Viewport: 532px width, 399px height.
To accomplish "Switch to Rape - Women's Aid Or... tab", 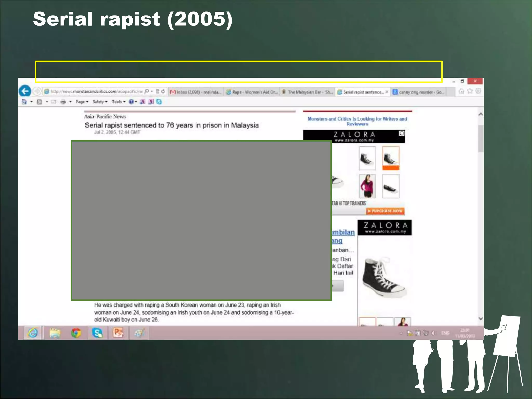I will click(252, 92).
